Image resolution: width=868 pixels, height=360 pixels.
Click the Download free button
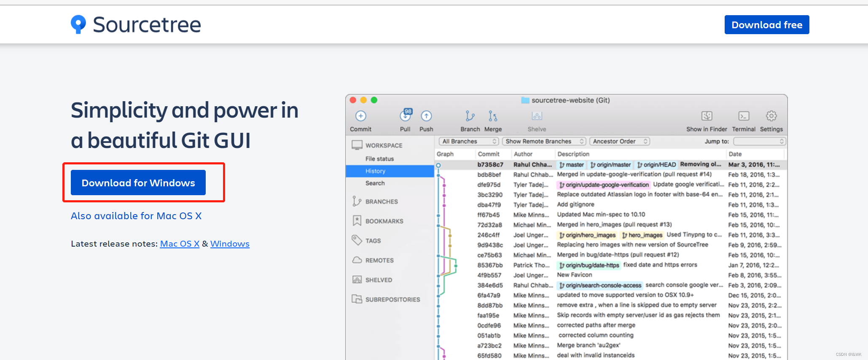tap(767, 25)
